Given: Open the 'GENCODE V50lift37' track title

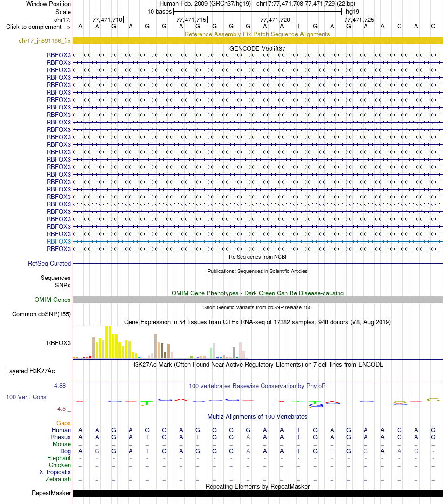Looking at the screenshot, I should [x=257, y=48].
